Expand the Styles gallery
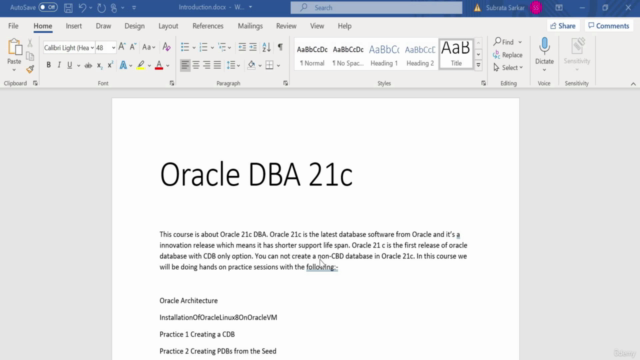640x360 pixels. click(478, 65)
